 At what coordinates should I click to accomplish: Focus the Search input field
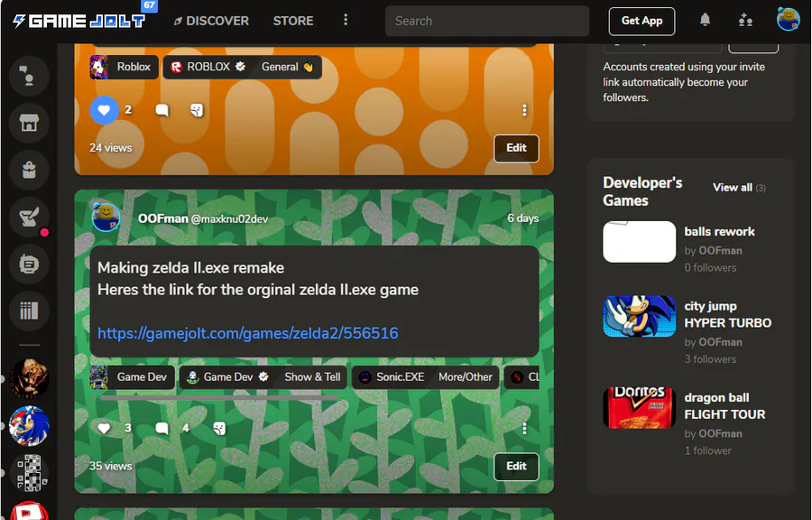click(x=487, y=22)
